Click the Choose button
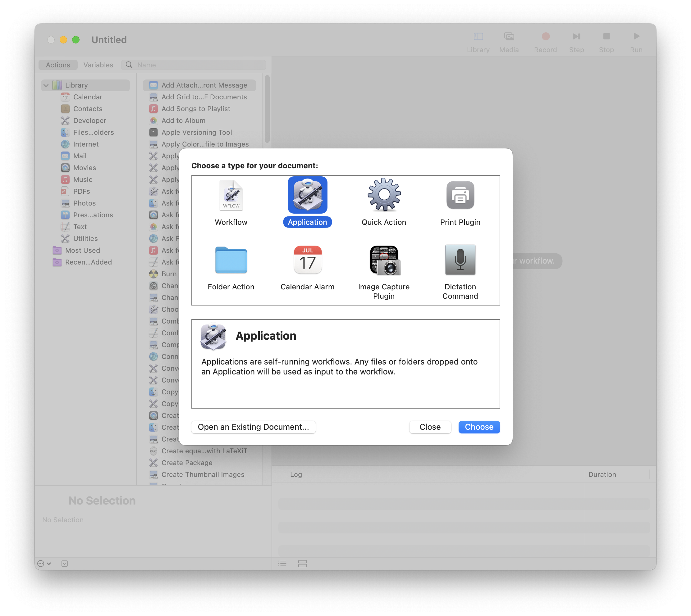The height and width of the screenshot is (616, 691). (478, 427)
